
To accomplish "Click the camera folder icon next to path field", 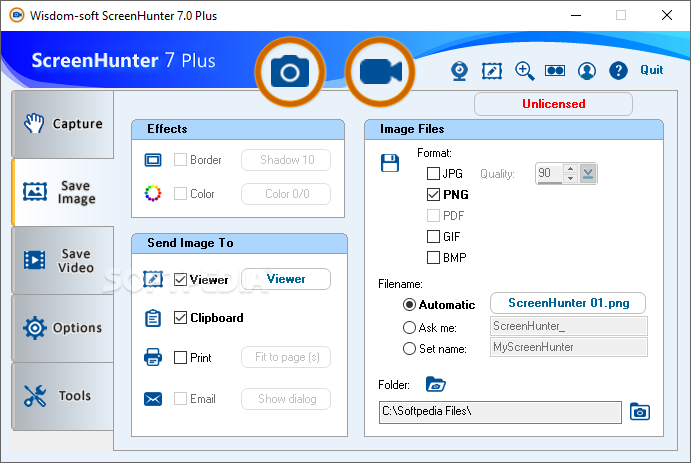I will (x=640, y=412).
